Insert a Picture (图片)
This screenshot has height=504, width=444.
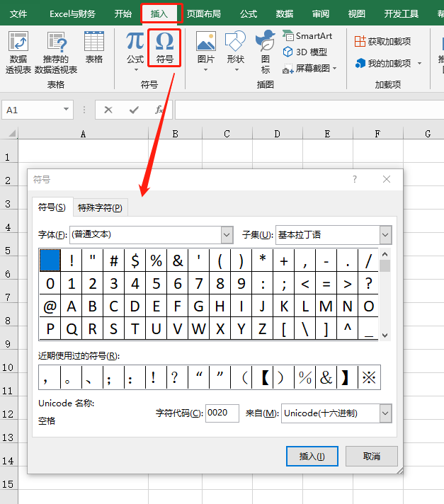click(206, 52)
